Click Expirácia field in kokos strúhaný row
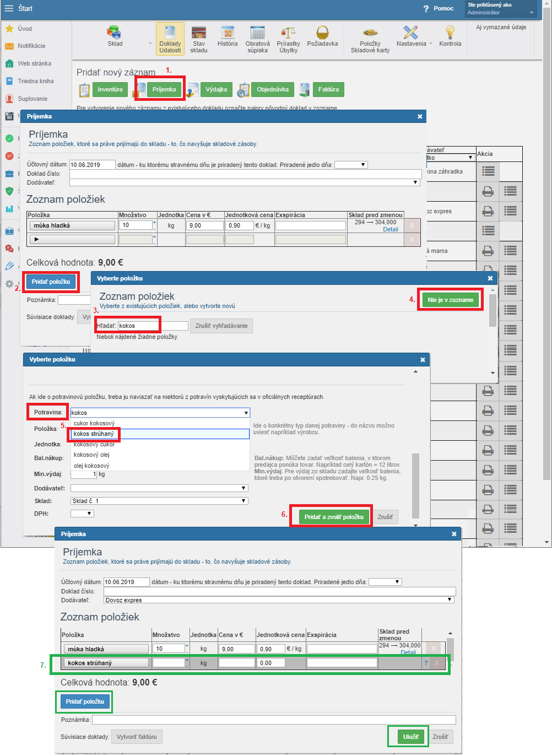This screenshot has width=552, height=756. pyautogui.click(x=342, y=663)
